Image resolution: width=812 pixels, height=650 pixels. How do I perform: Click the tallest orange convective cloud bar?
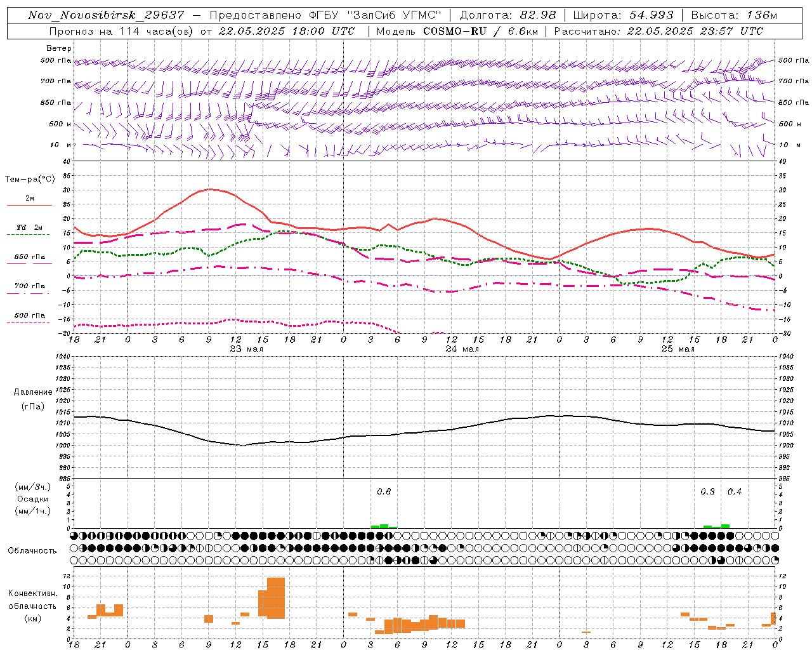click(x=276, y=598)
